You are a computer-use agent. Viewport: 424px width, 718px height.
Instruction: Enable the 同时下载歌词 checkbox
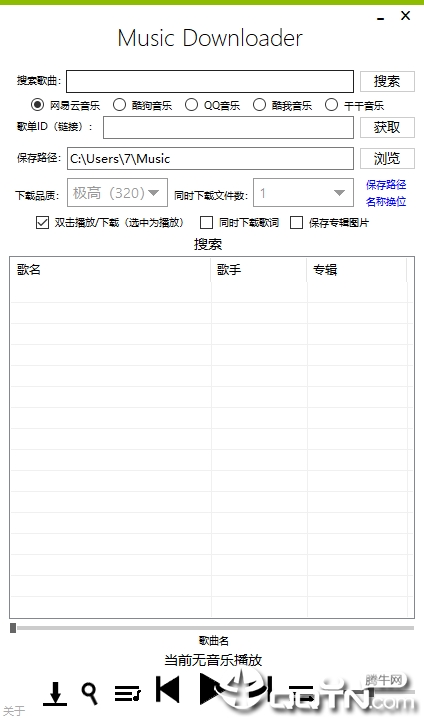[x=207, y=223]
